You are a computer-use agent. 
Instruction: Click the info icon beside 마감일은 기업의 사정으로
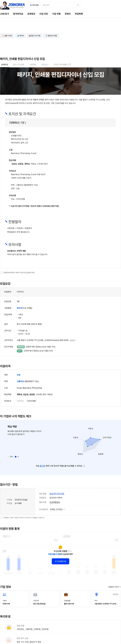[2, 517]
